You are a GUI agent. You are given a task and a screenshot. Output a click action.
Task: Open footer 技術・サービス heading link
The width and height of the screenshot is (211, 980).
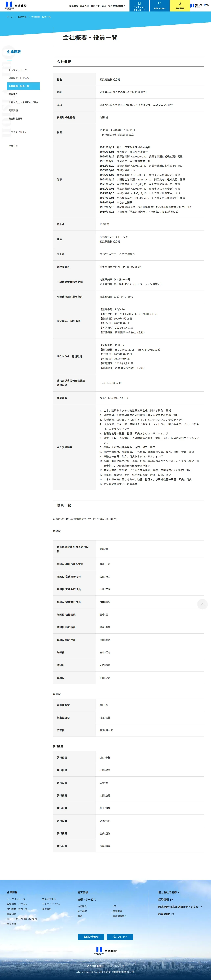tap(86, 899)
